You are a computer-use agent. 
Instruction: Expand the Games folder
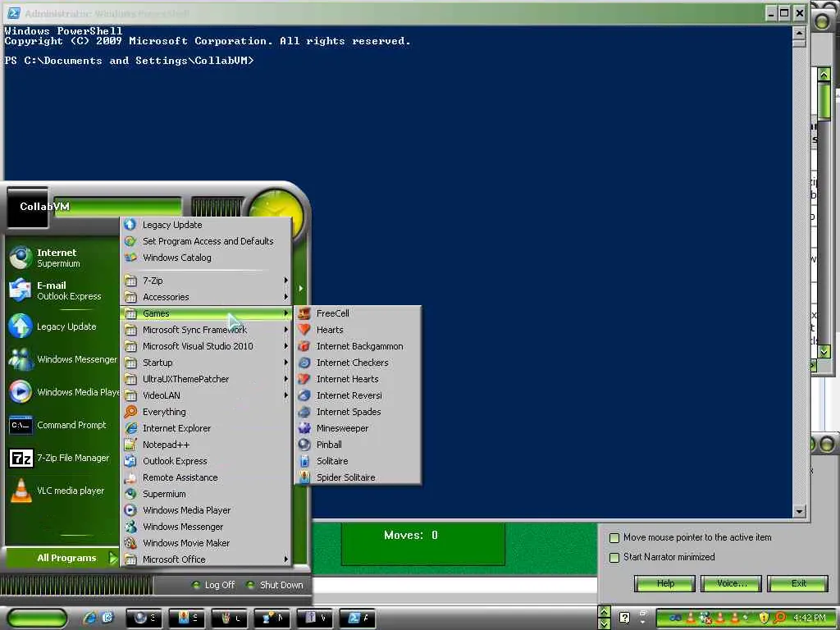coord(206,313)
